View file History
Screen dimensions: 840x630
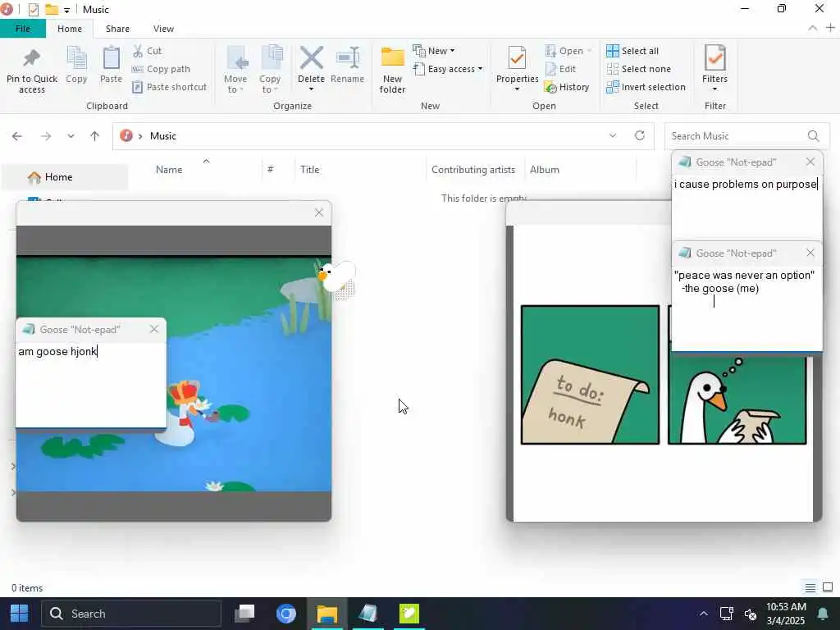(567, 87)
